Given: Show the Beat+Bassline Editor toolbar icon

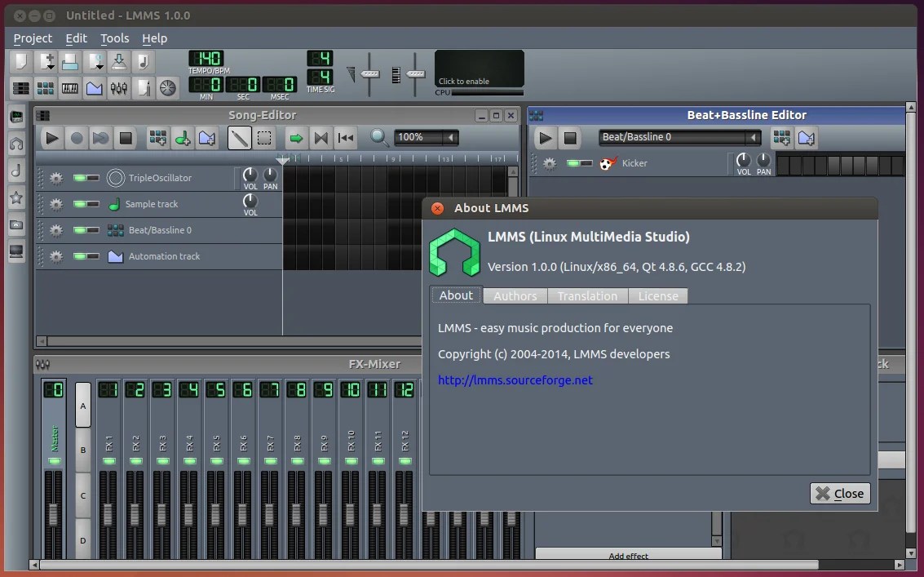Looking at the screenshot, I should [46, 88].
